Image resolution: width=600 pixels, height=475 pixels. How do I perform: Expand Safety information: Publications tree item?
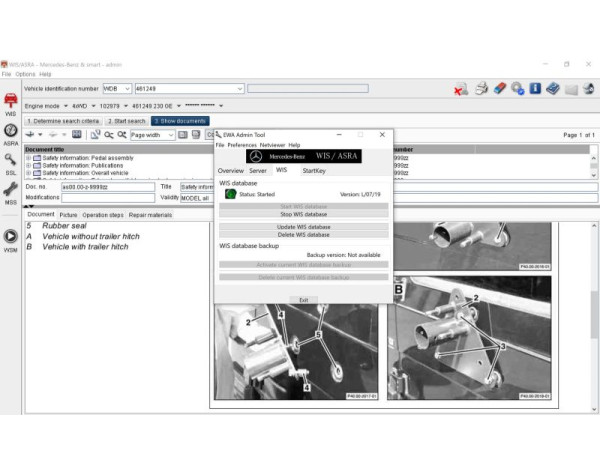(x=28, y=165)
